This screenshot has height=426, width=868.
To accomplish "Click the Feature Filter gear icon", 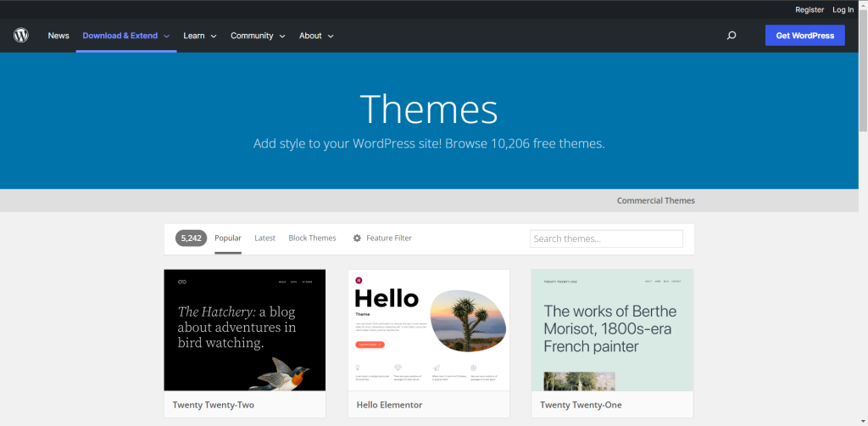I will pyautogui.click(x=357, y=238).
